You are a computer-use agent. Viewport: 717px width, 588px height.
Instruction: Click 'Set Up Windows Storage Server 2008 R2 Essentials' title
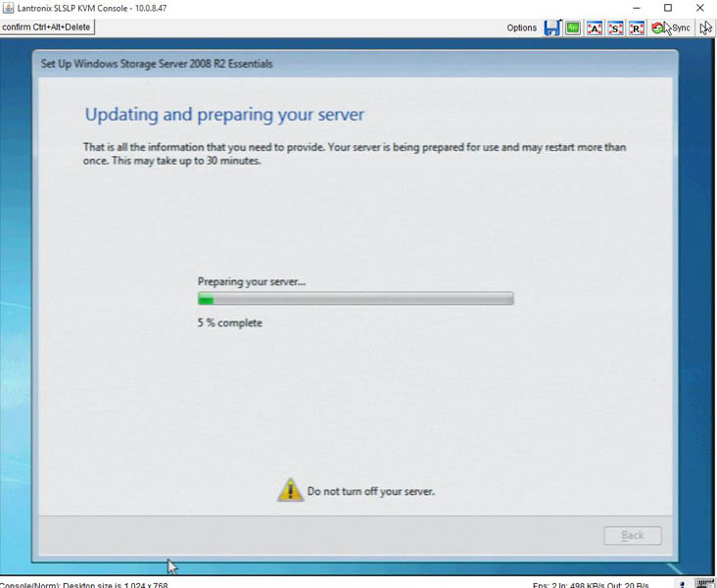(x=157, y=64)
